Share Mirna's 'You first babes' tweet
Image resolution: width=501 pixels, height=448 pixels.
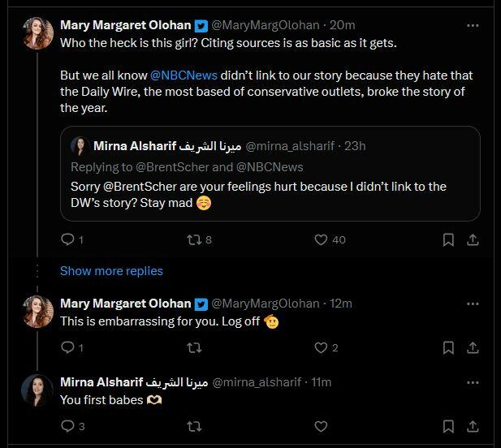[473, 426]
